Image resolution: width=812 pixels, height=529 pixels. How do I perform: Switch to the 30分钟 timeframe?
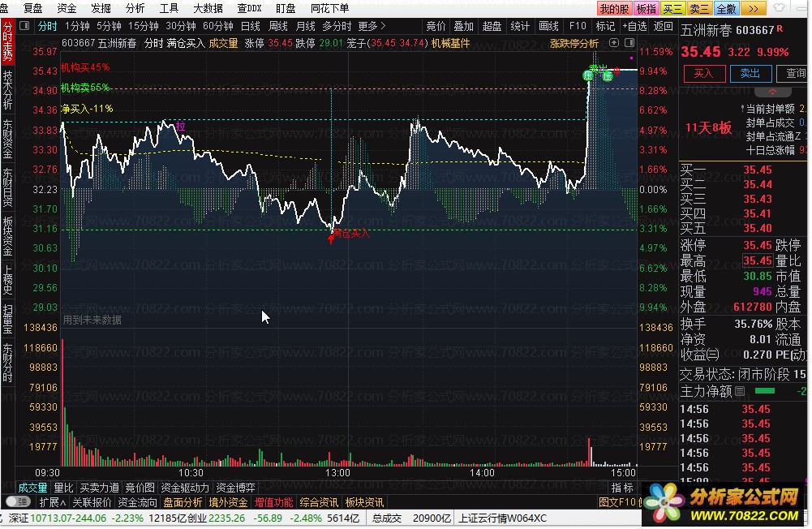[181, 26]
